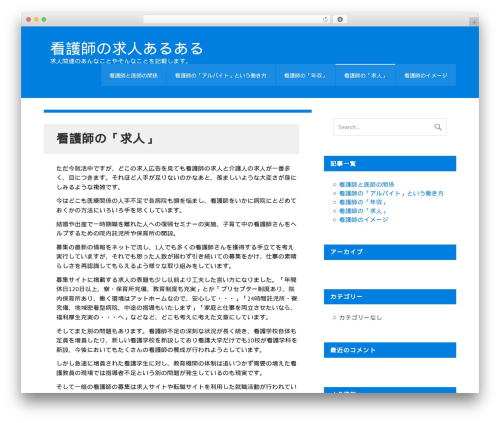Open sidebar link 看護師のイメージ
Screen dimensions: 500x423
pos(364,219)
